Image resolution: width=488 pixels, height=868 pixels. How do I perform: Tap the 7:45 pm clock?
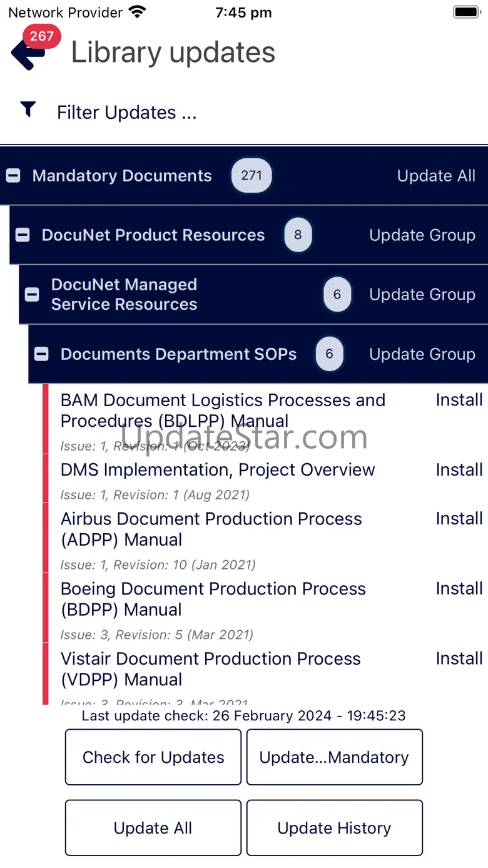tap(243, 13)
